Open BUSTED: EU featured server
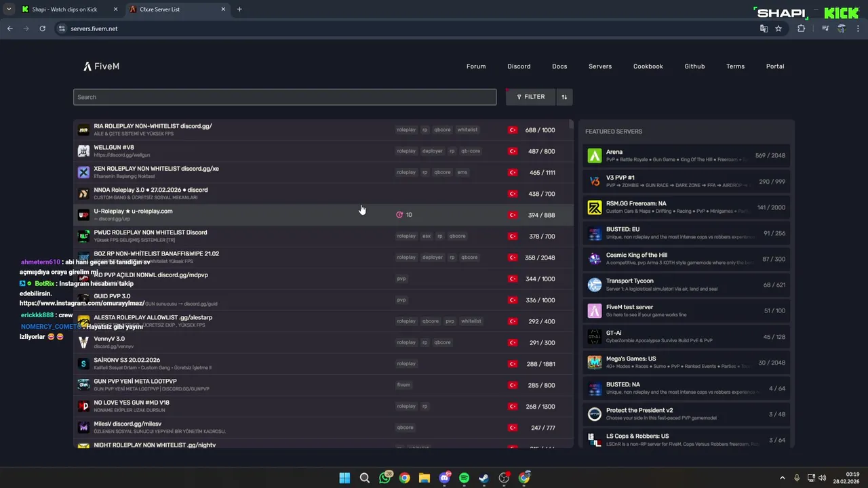868x488 pixels. [x=686, y=233]
